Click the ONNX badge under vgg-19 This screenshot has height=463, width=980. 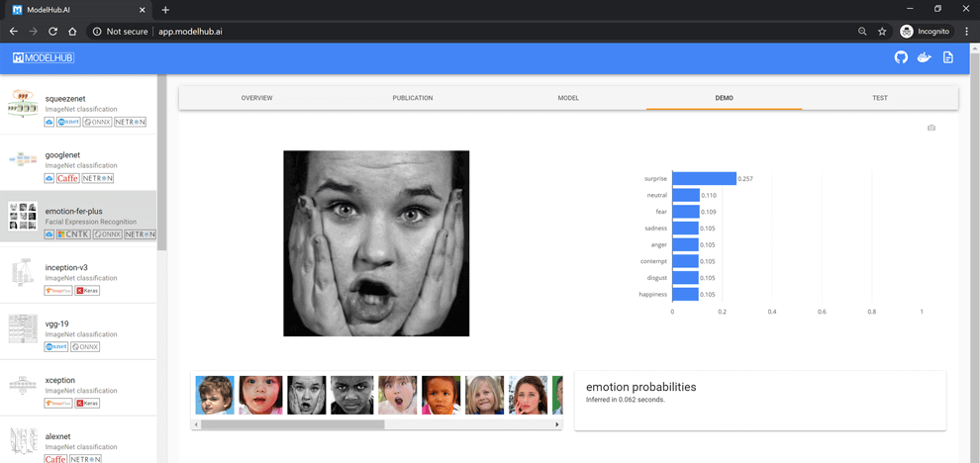tap(85, 347)
